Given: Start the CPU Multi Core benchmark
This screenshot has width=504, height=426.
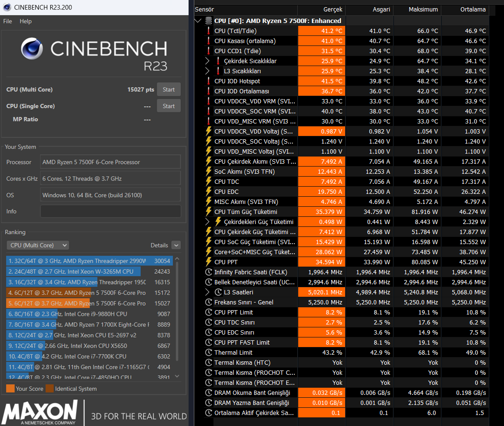Looking at the screenshot, I should coord(169,90).
